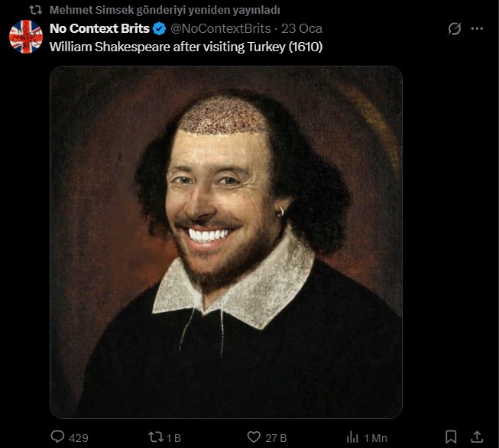Click the reply speech bubble icon
The height and width of the screenshot is (448, 499).
[x=58, y=437]
